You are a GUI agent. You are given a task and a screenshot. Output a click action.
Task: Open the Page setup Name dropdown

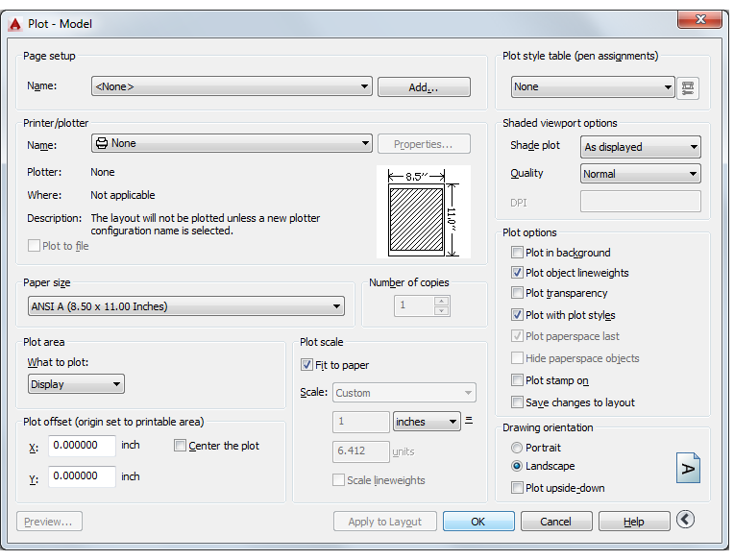coord(232,86)
